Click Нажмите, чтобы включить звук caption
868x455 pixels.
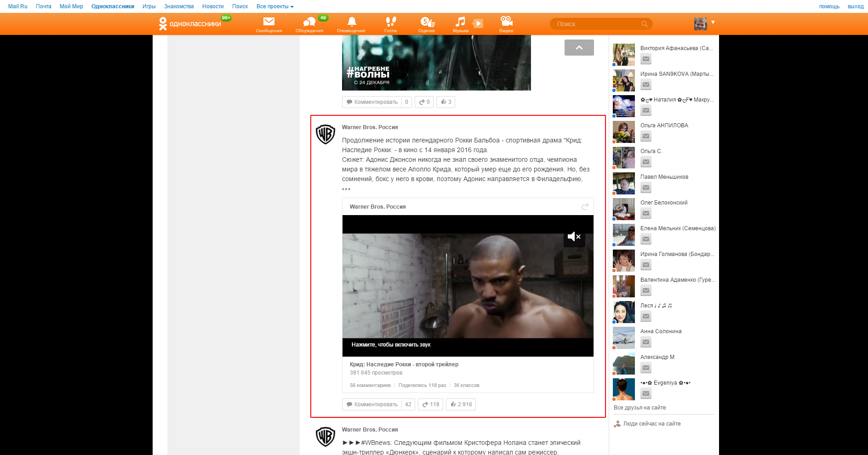(x=391, y=345)
